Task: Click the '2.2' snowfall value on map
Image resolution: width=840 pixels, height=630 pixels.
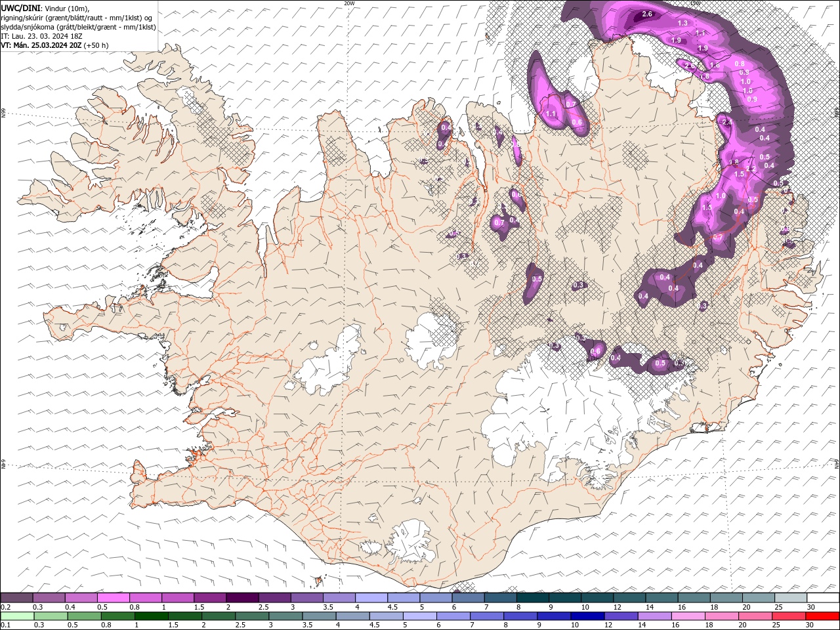Action: click(752, 169)
